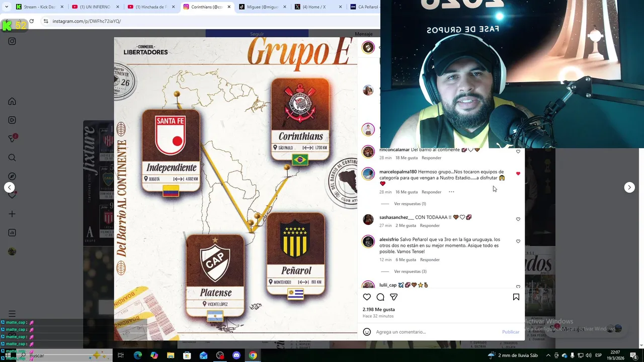The height and width of the screenshot is (362, 644).
Task: Show next post with right arrow
Action: 629,188
